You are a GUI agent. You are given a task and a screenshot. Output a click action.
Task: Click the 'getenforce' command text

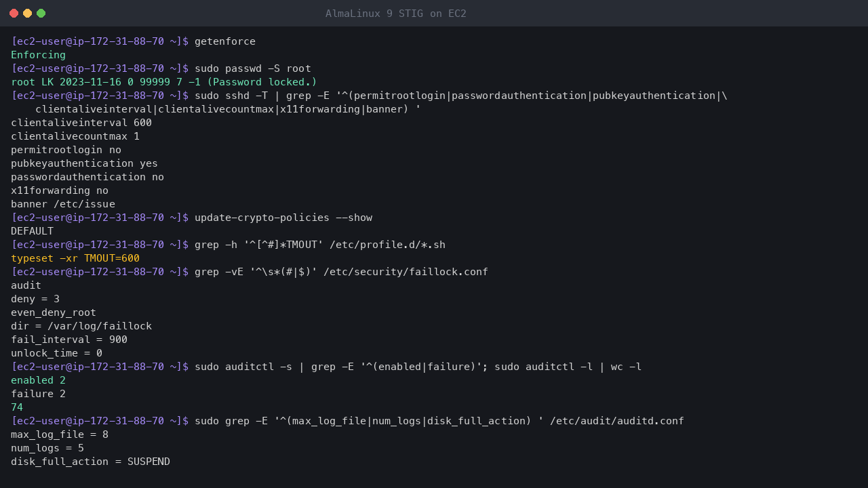click(225, 41)
